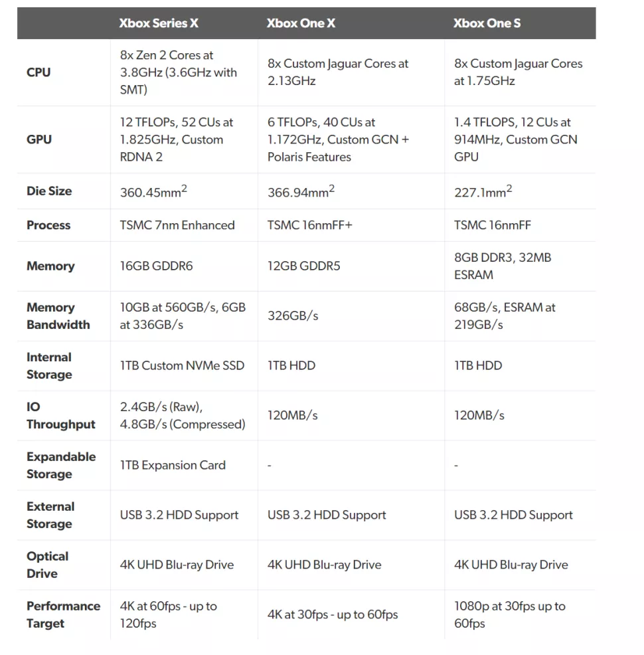Select the Optical Drive row label
The height and width of the screenshot is (655, 644).
pos(48,565)
